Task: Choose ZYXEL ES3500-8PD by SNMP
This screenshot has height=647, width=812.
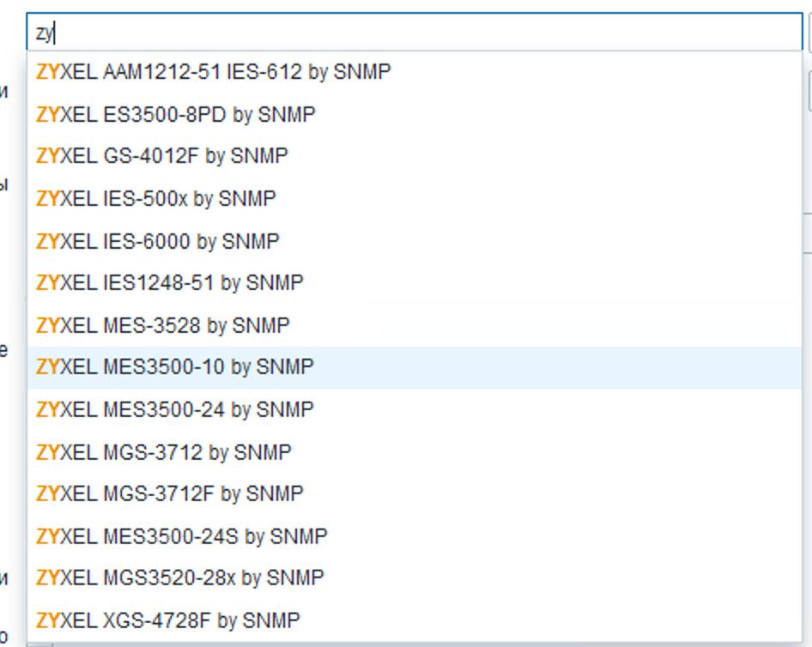Action: pyautogui.click(x=415, y=114)
